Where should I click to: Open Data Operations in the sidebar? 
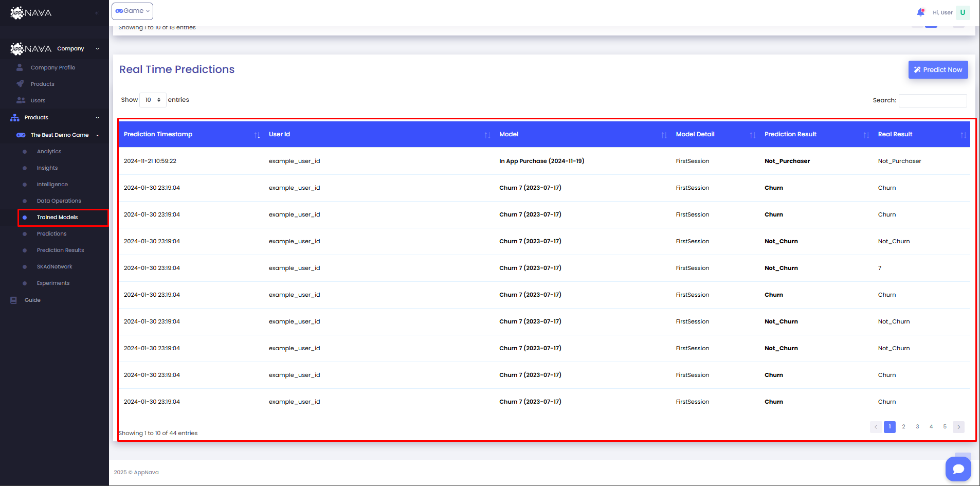(59, 201)
